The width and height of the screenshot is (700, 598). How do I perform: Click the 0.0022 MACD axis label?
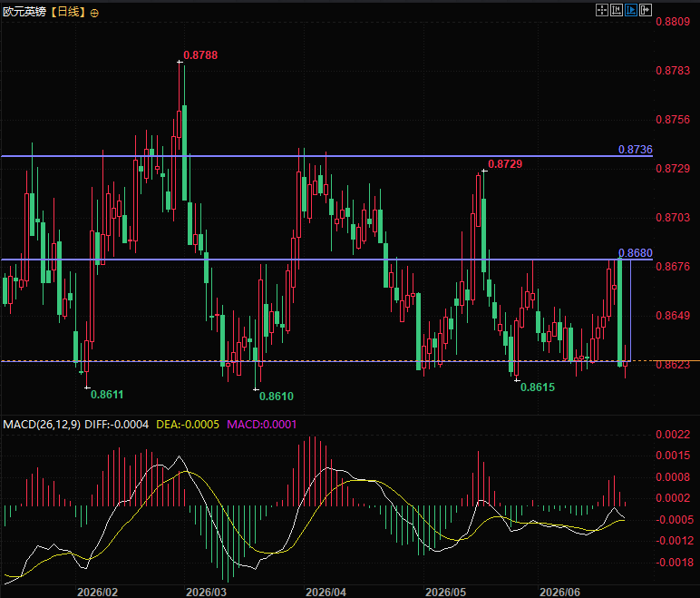(x=673, y=435)
